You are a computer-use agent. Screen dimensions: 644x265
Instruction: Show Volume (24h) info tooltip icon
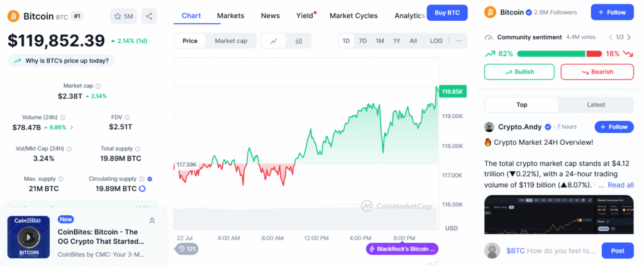62,118
